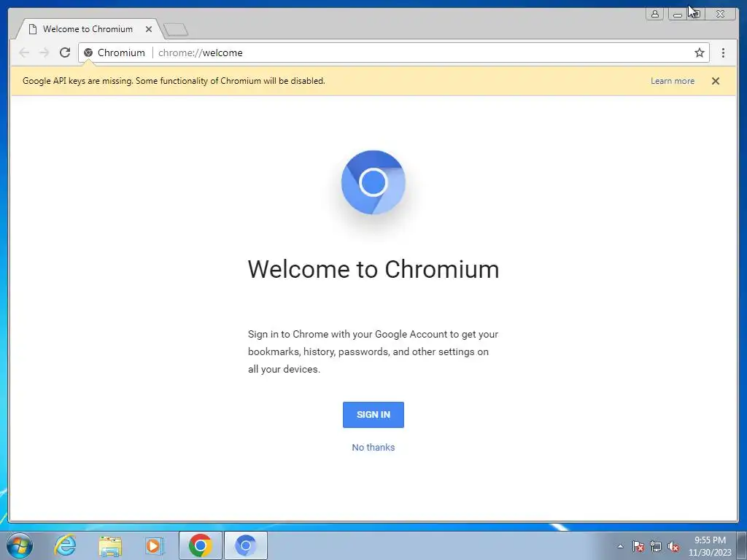Click the Chromium site info icon in address bar
Image resolution: width=747 pixels, height=560 pixels.
click(88, 52)
